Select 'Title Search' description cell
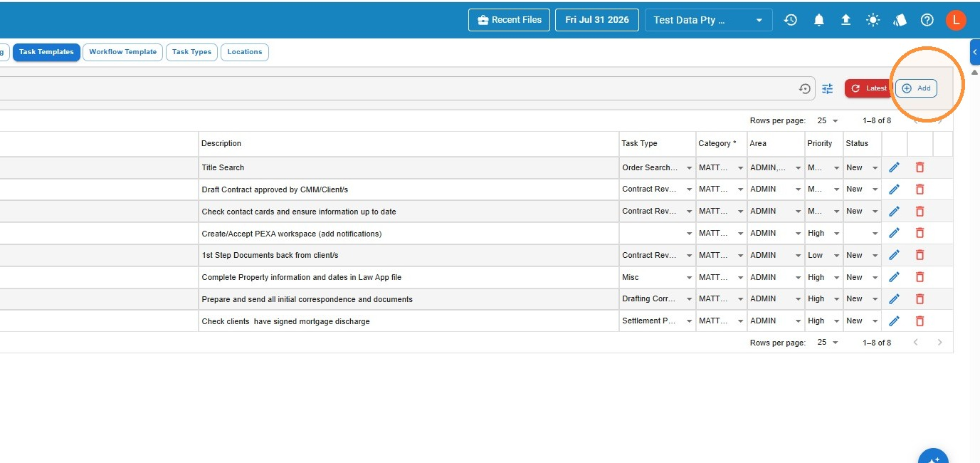Image resolution: width=980 pixels, height=463 pixels. click(409, 167)
